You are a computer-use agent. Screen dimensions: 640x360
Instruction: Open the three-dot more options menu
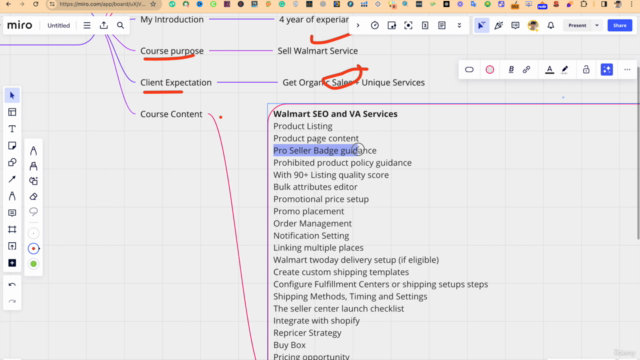pyautogui.click(x=627, y=70)
